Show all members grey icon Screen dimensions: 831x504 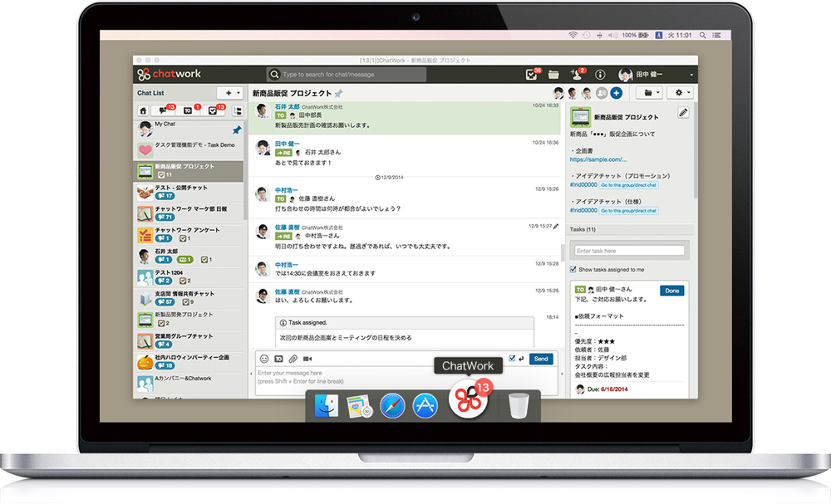point(602,93)
